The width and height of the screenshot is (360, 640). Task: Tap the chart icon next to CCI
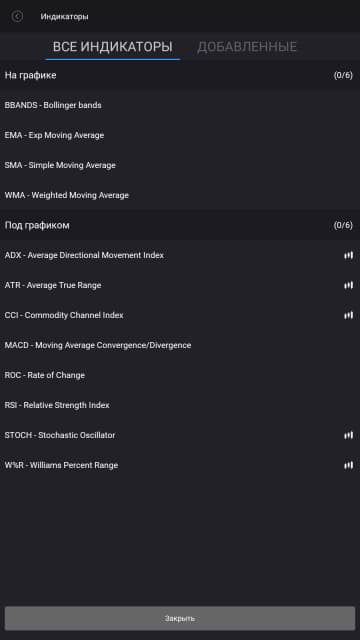pos(348,315)
